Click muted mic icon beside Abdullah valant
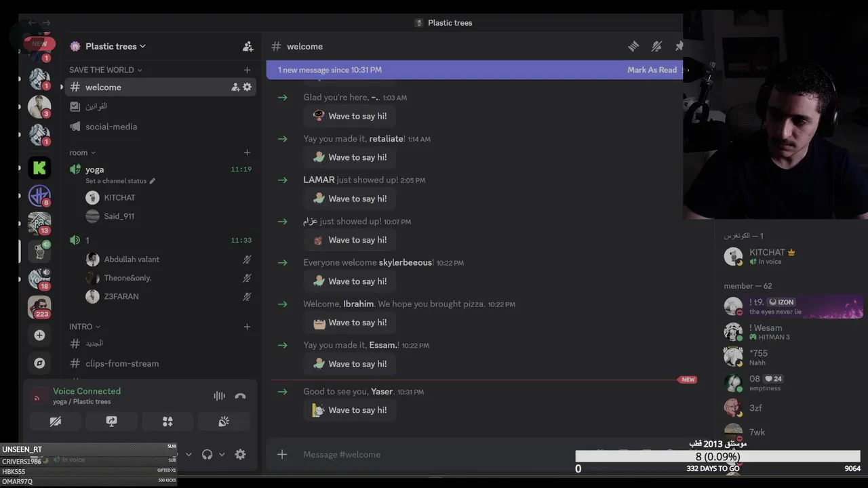868x488 pixels. (x=247, y=260)
